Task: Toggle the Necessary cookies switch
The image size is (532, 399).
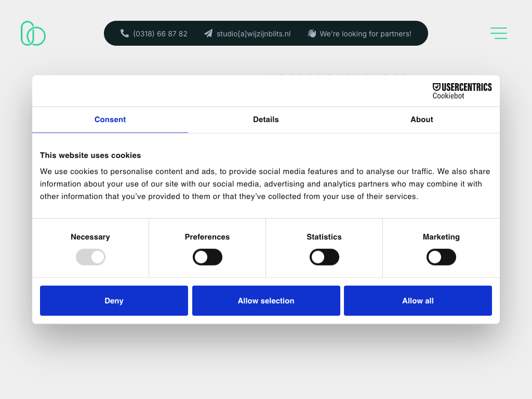Action: (90, 257)
